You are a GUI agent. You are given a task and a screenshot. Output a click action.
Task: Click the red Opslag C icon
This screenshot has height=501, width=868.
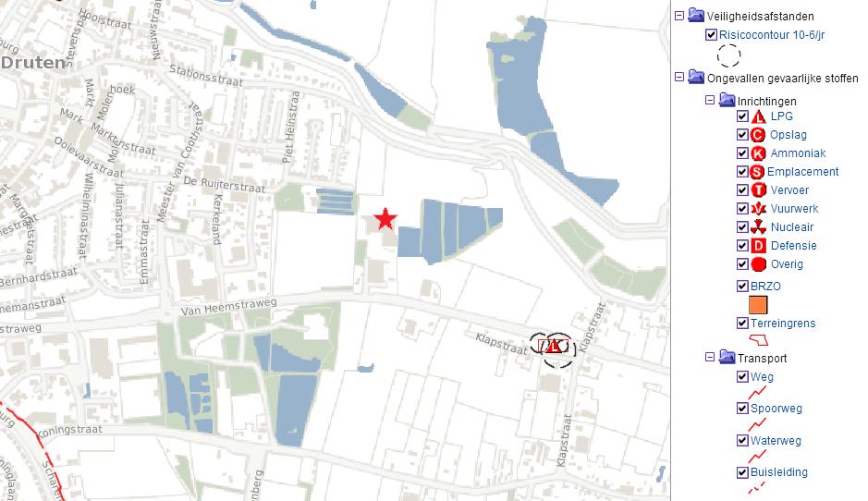click(x=758, y=135)
